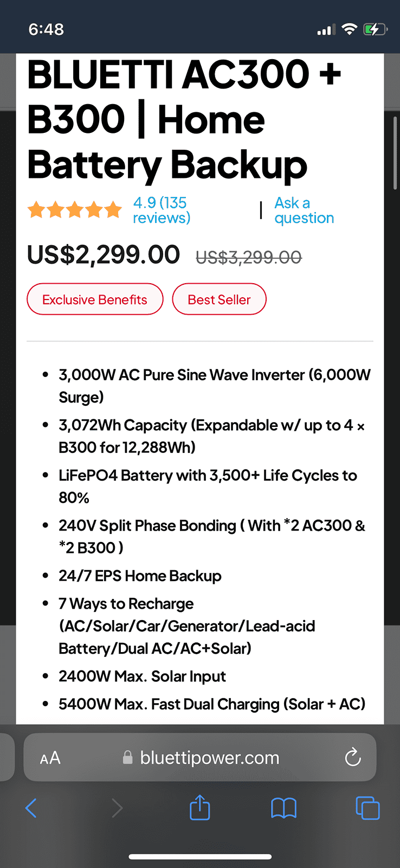Tap the US$2,299.00 sale price
Image resolution: width=400 pixels, height=868 pixels.
click(x=104, y=255)
